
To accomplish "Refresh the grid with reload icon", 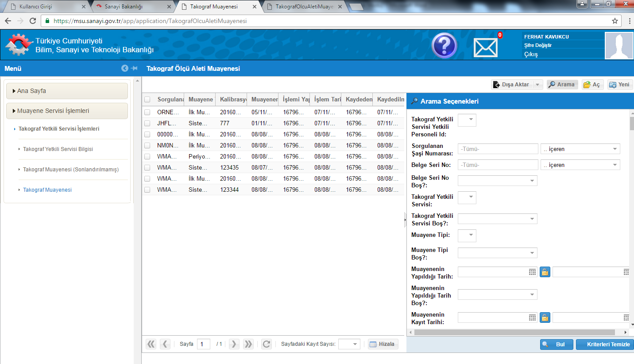I will coord(266,344).
